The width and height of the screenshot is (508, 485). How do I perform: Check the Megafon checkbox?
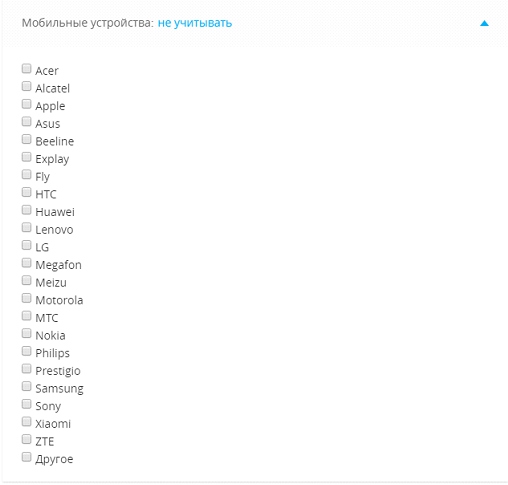26,263
